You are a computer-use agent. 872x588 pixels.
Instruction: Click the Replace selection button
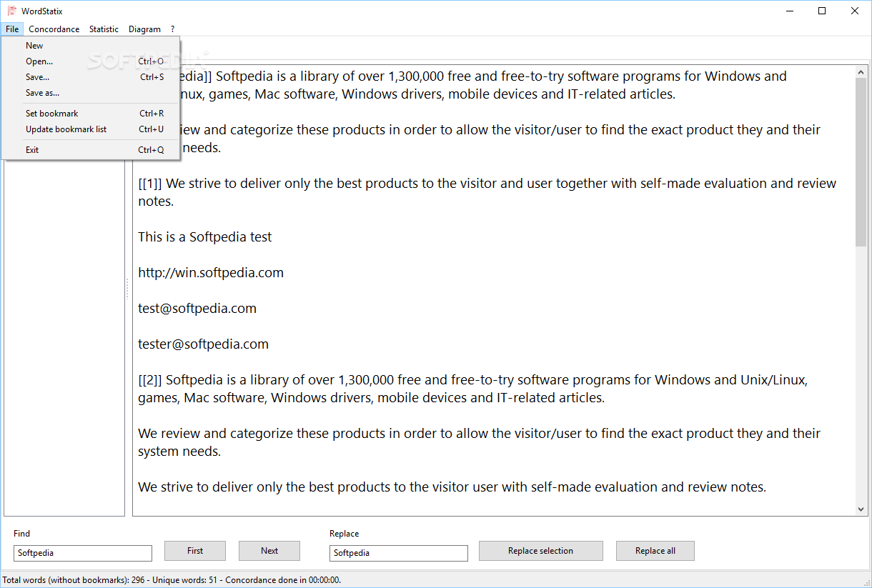pos(540,551)
